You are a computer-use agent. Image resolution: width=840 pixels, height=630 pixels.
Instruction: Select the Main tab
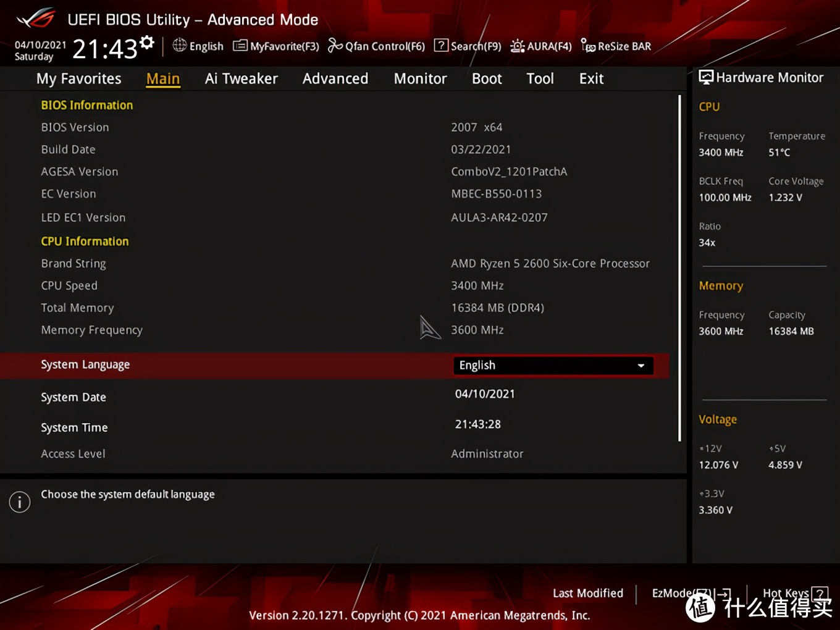pyautogui.click(x=163, y=79)
